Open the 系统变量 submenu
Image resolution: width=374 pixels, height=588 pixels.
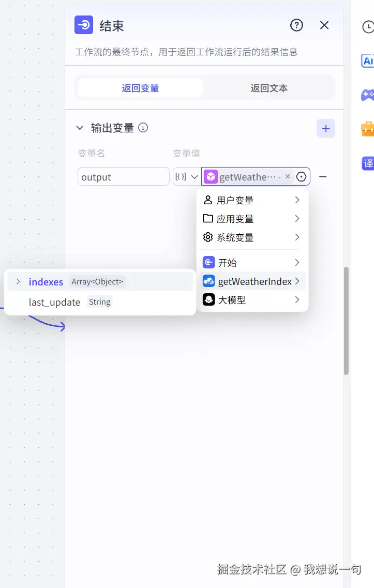tap(252, 237)
